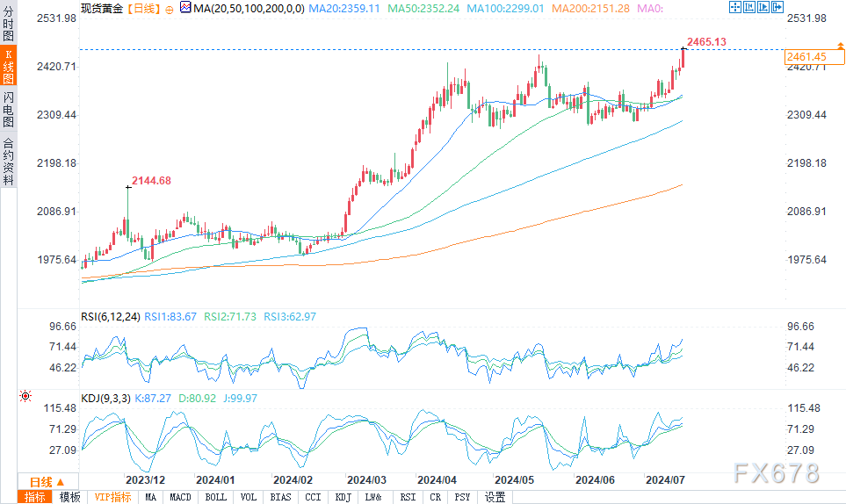Choose the CCI indicator button

(313, 497)
